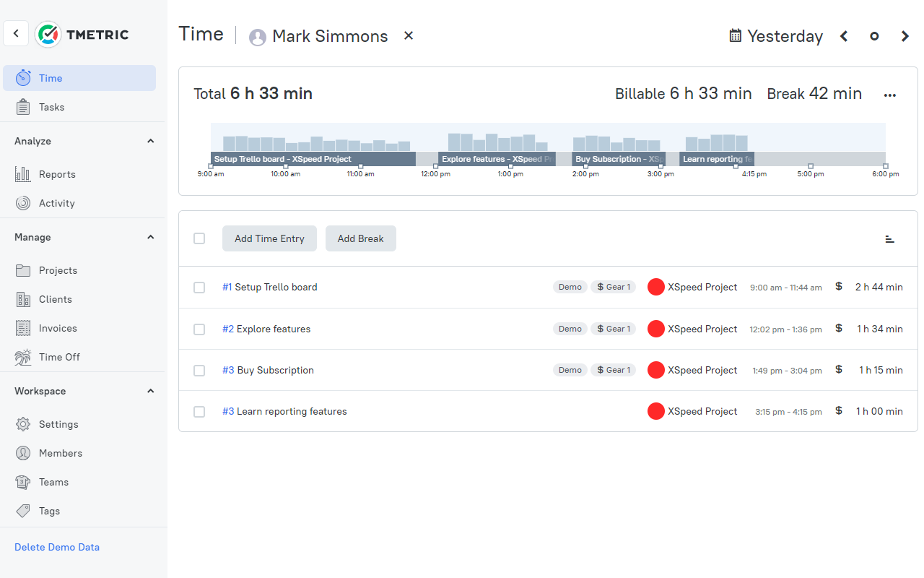Click Add Time Entry

click(x=269, y=238)
